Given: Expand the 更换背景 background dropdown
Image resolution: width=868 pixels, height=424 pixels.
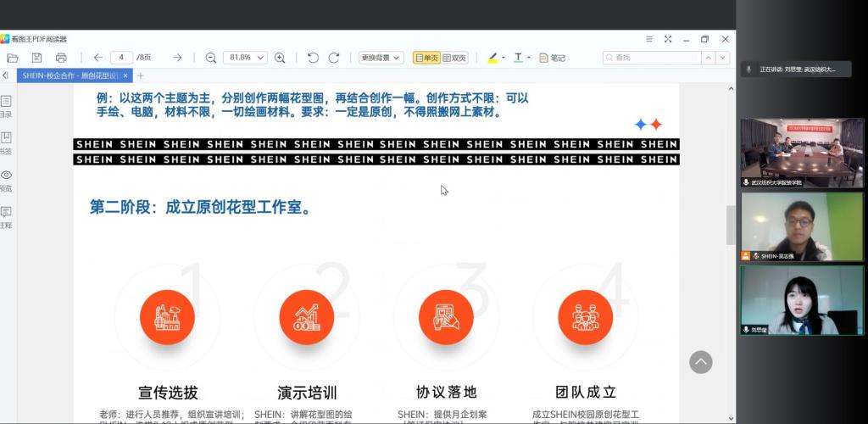Looking at the screenshot, I should click(381, 58).
